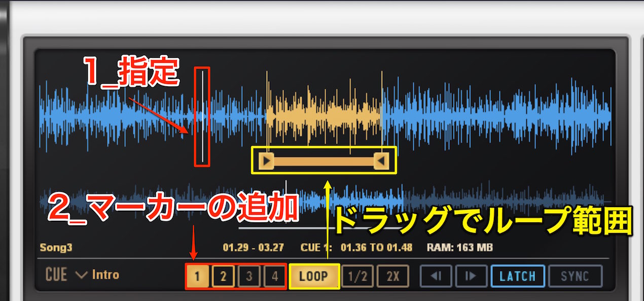Nudge forward with the right step icon
Screen dimensions: 644x301
point(471,277)
